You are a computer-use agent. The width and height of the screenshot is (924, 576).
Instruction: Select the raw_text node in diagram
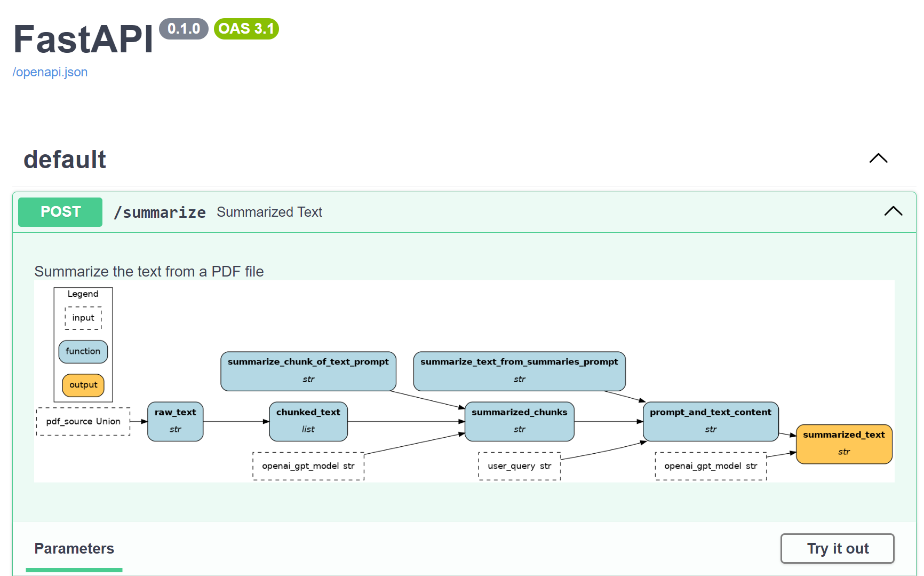(175, 421)
